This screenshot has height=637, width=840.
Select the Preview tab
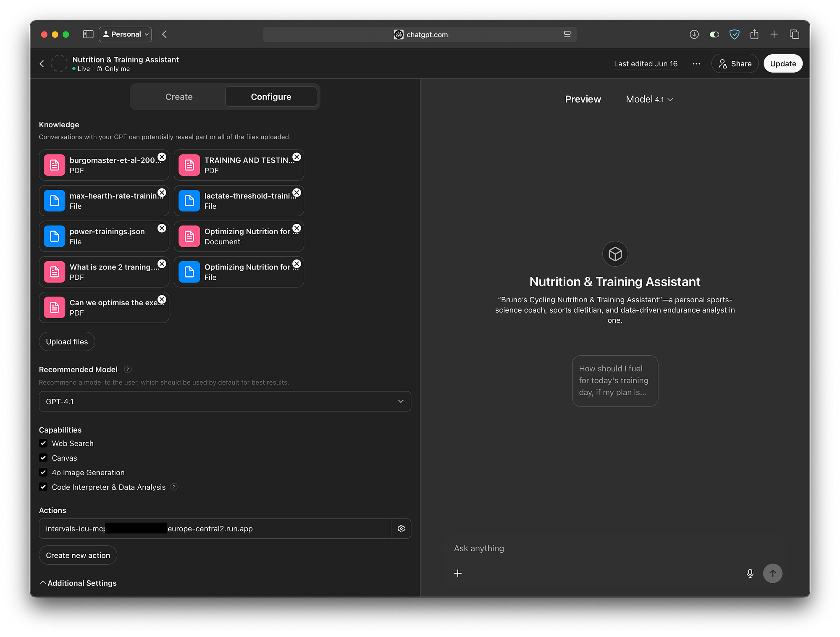tap(583, 99)
